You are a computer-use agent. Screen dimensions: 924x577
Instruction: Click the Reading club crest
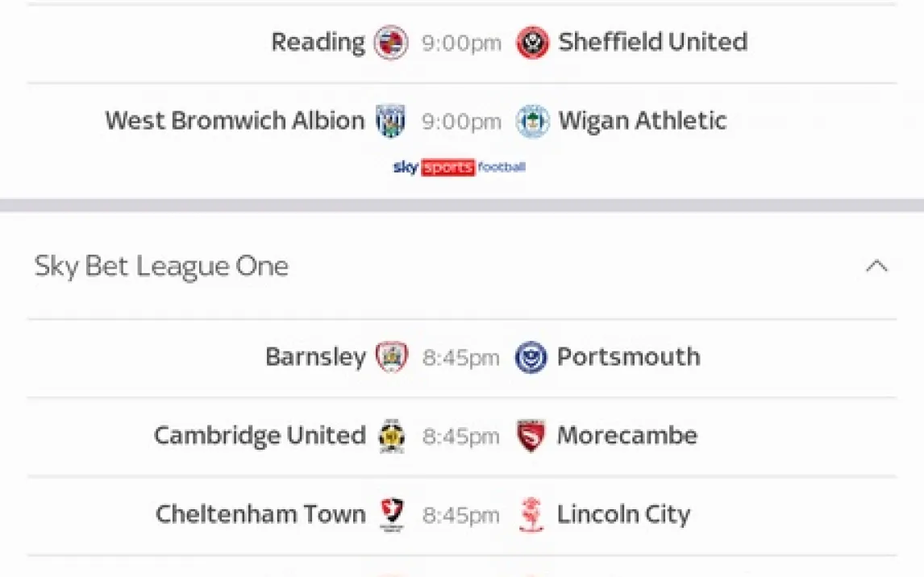391,43
